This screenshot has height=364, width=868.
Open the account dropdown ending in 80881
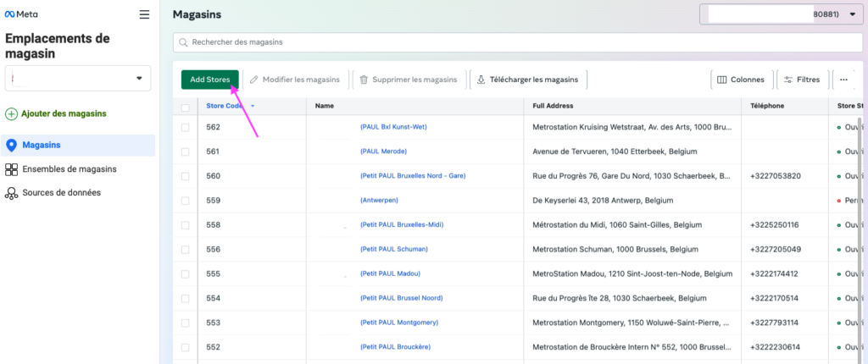click(x=780, y=14)
